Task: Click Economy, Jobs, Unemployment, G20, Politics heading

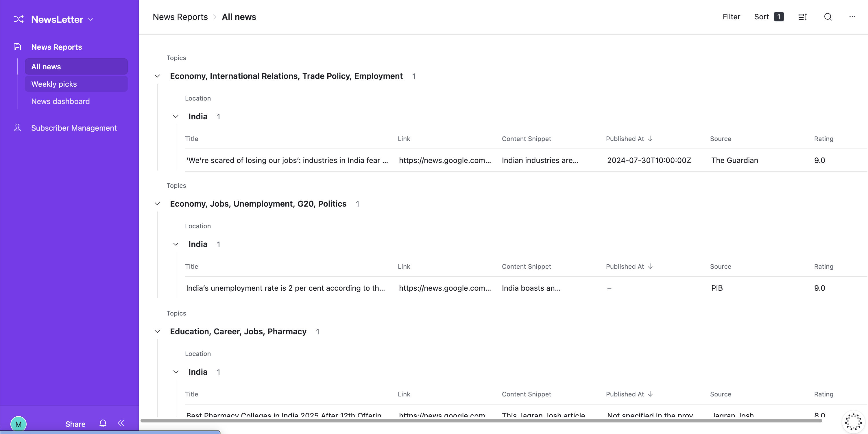Action: (x=258, y=203)
